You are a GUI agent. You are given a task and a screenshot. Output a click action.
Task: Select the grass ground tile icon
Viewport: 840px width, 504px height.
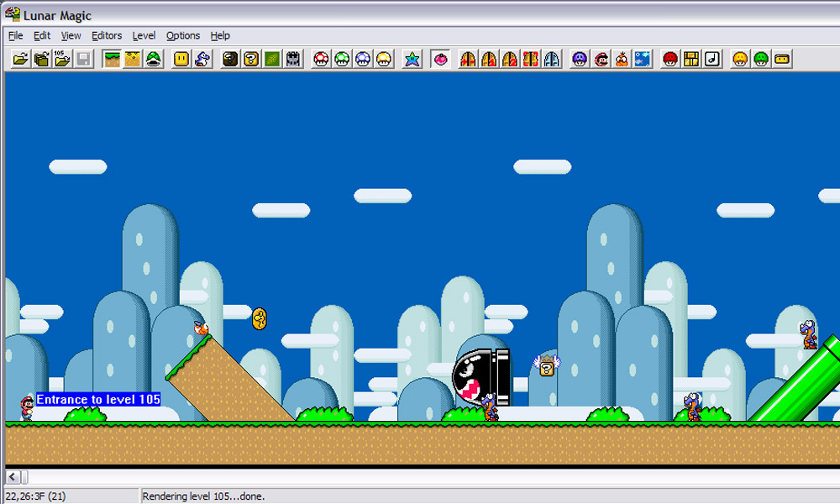(112, 59)
